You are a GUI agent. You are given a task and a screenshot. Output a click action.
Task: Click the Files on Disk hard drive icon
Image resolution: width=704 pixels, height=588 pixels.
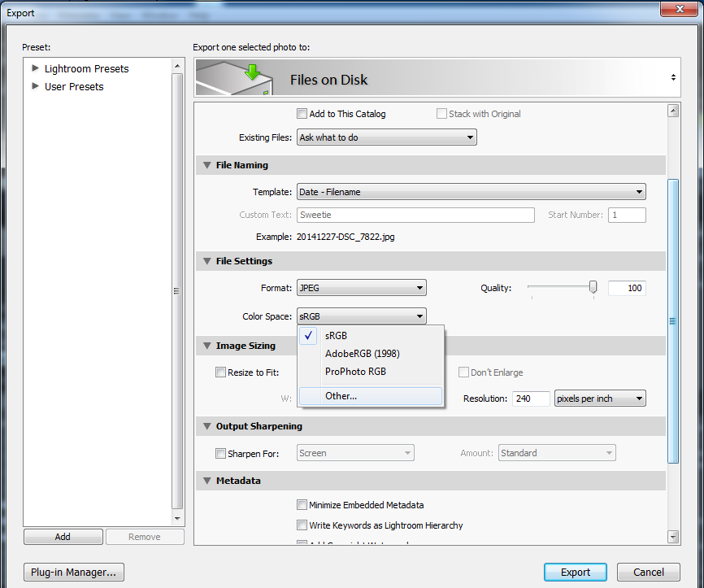coord(234,78)
